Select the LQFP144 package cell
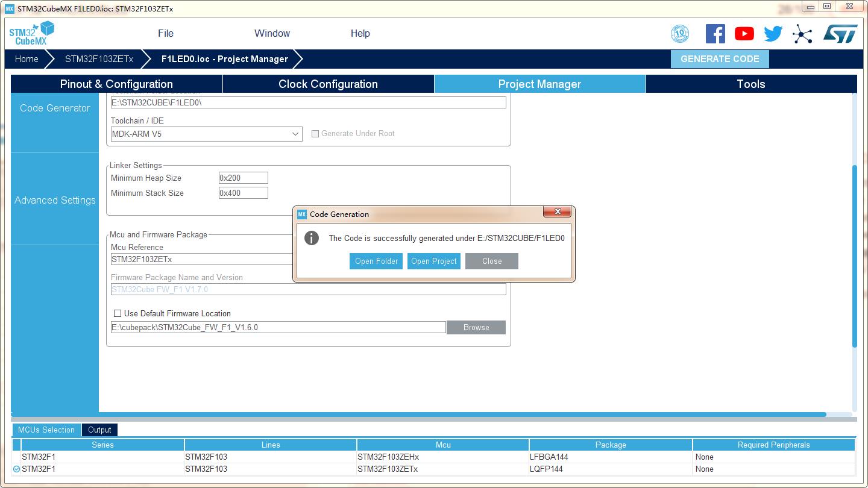This screenshot has width=868, height=488. click(611, 469)
